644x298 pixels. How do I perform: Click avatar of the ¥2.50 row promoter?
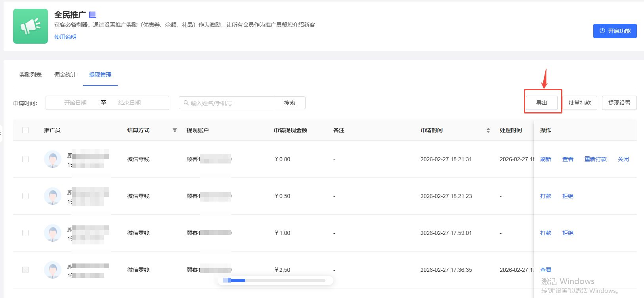53,270
